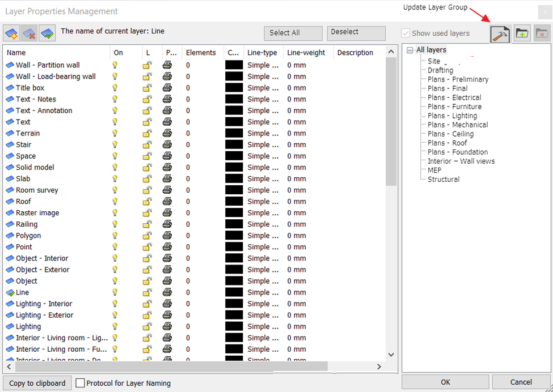The image size is (553, 392).
Task: Click the new layer icon
Action: [11, 33]
